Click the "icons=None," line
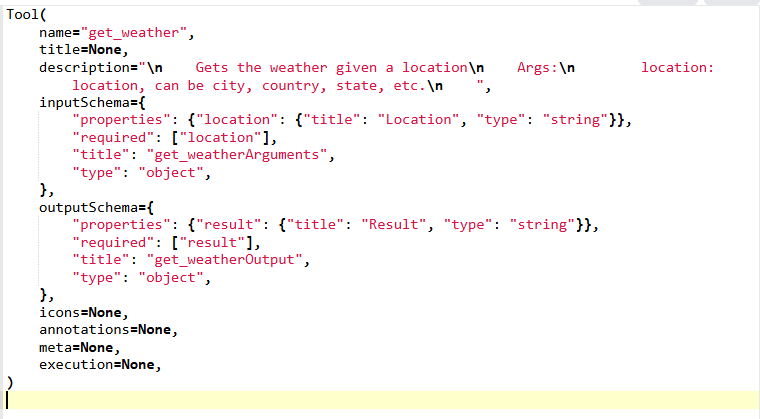The height and width of the screenshot is (419, 760). [x=83, y=313]
